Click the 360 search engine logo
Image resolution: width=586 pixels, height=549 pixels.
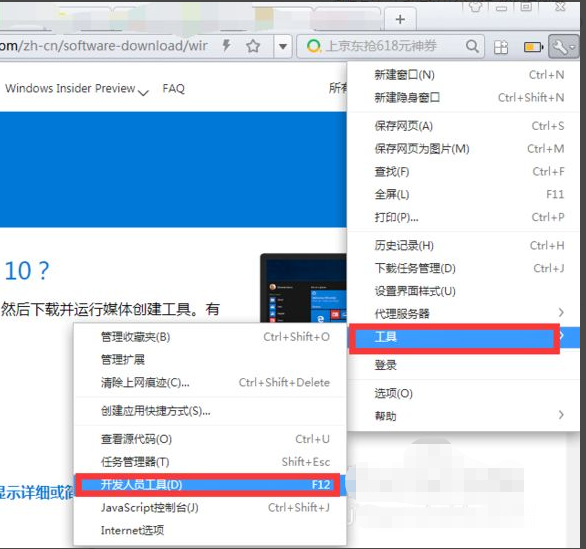click(314, 46)
